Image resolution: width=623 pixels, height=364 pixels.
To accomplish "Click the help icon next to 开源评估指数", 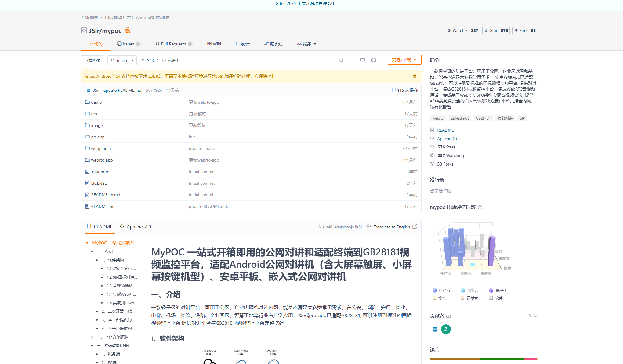I will (x=480, y=207).
